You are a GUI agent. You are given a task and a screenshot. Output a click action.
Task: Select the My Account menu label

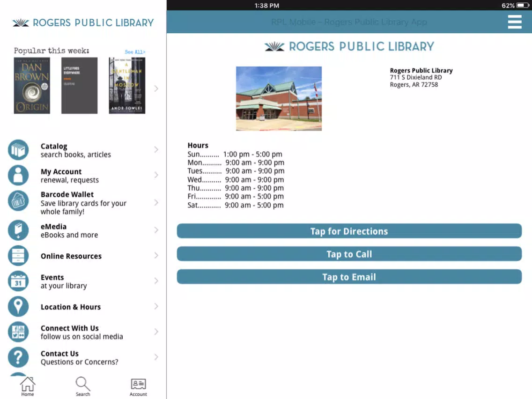pyautogui.click(x=61, y=172)
